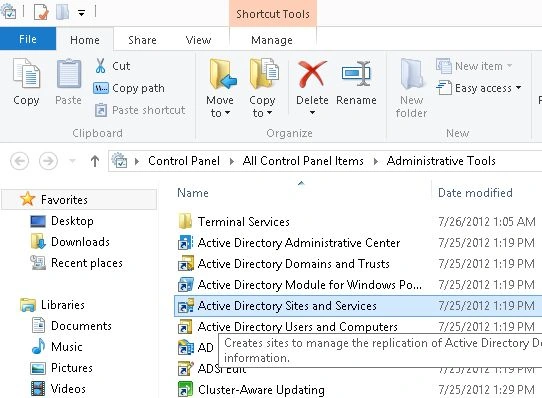Screen dimensions: 542x398
Task: Open the Customize Quick Access Toolbar dropdown
Action: tap(81, 13)
